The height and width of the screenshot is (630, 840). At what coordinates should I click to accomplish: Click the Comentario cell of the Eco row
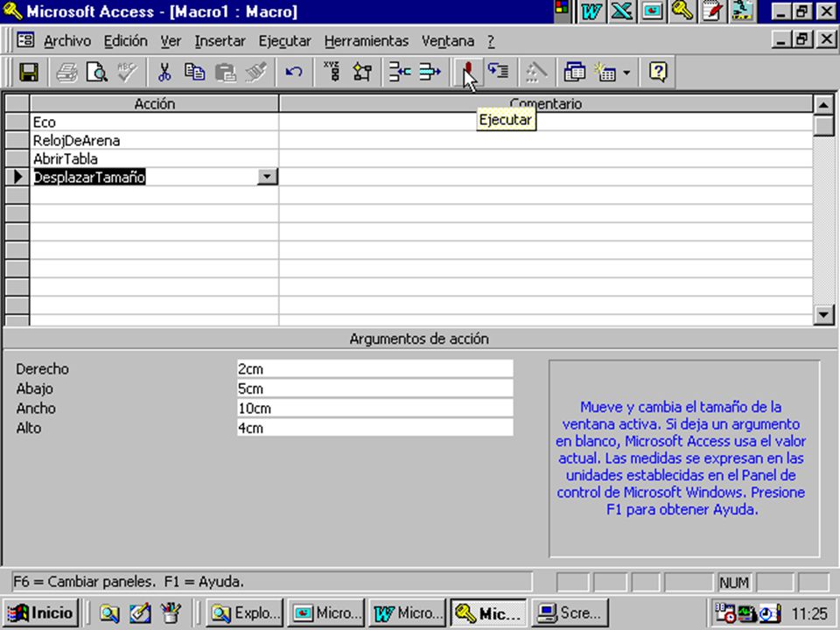[x=545, y=122]
